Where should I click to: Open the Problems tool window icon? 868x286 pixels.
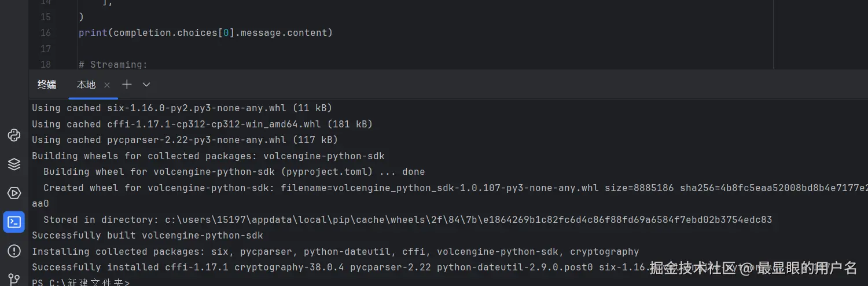14,251
